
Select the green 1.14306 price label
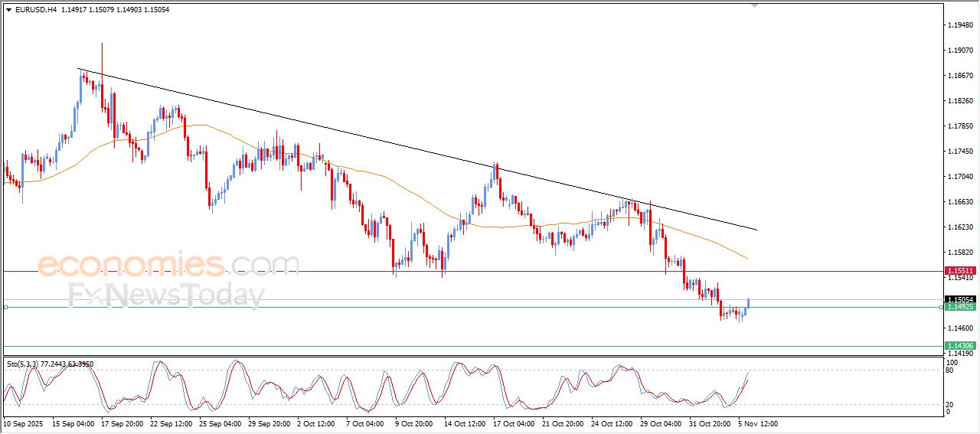[960, 346]
